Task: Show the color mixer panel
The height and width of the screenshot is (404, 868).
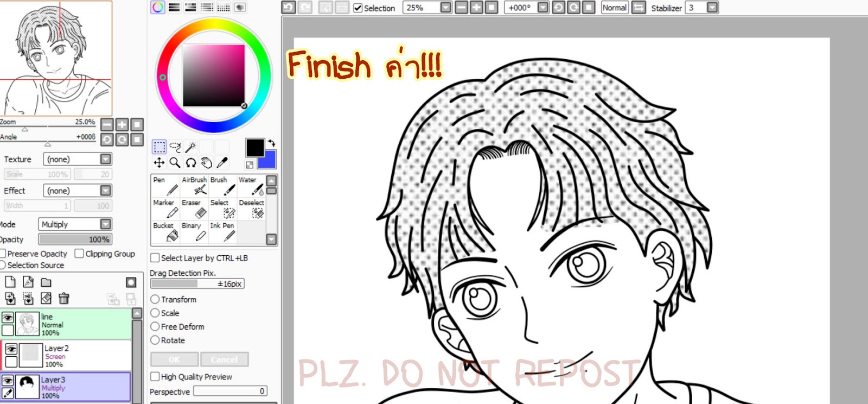Action: click(x=207, y=8)
